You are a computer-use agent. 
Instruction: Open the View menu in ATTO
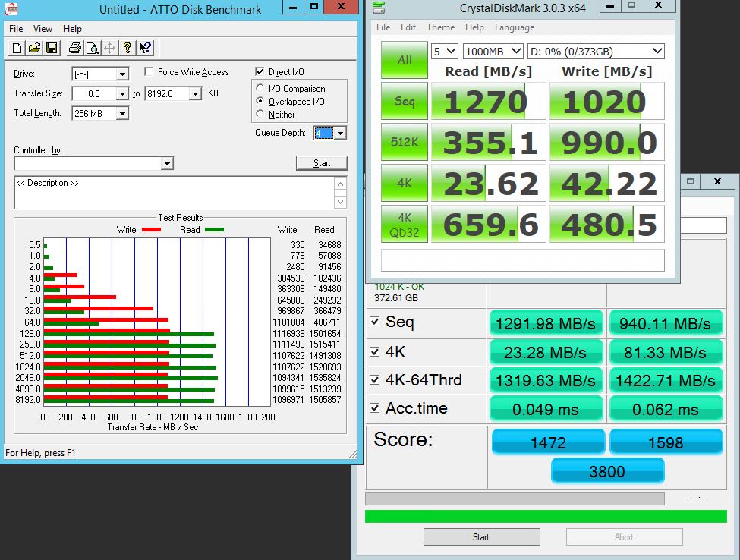(43, 29)
